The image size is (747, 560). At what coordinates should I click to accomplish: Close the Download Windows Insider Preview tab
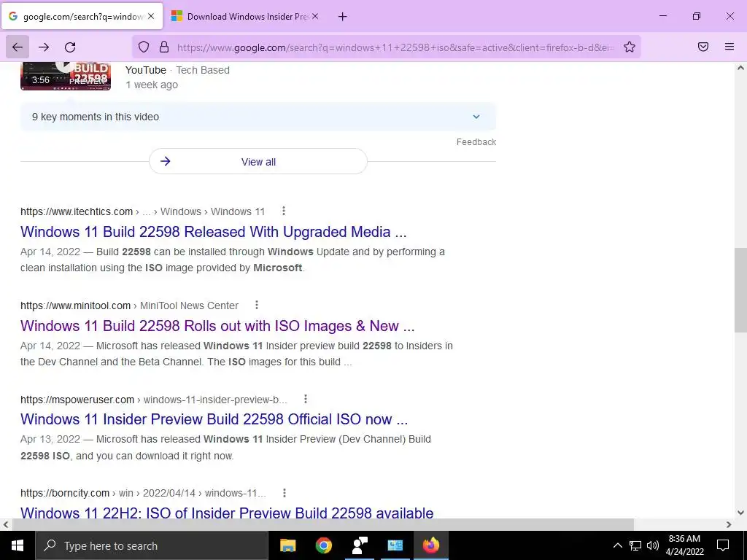(x=315, y=16)
